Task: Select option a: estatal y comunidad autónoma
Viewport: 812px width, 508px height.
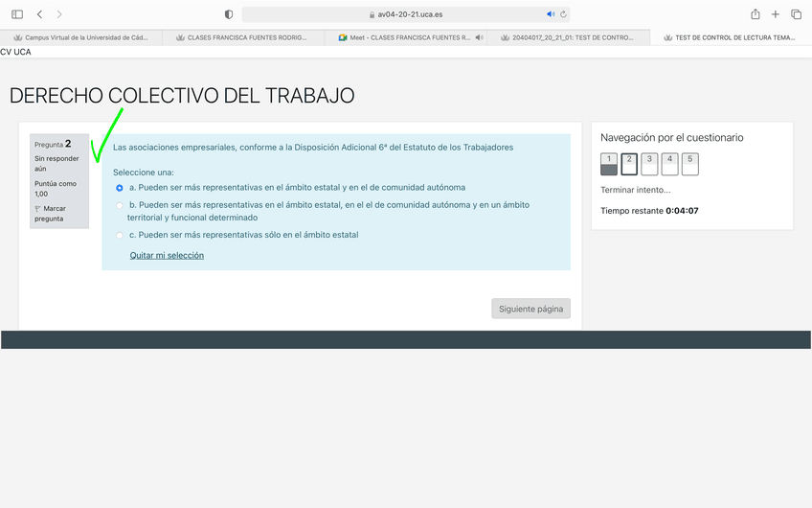Action: [x=120, y=188]
